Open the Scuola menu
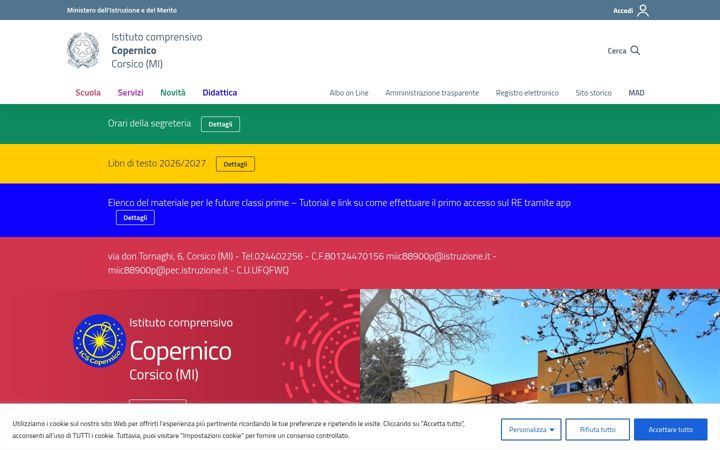This screenshot has width=720, height=450. 88,92
